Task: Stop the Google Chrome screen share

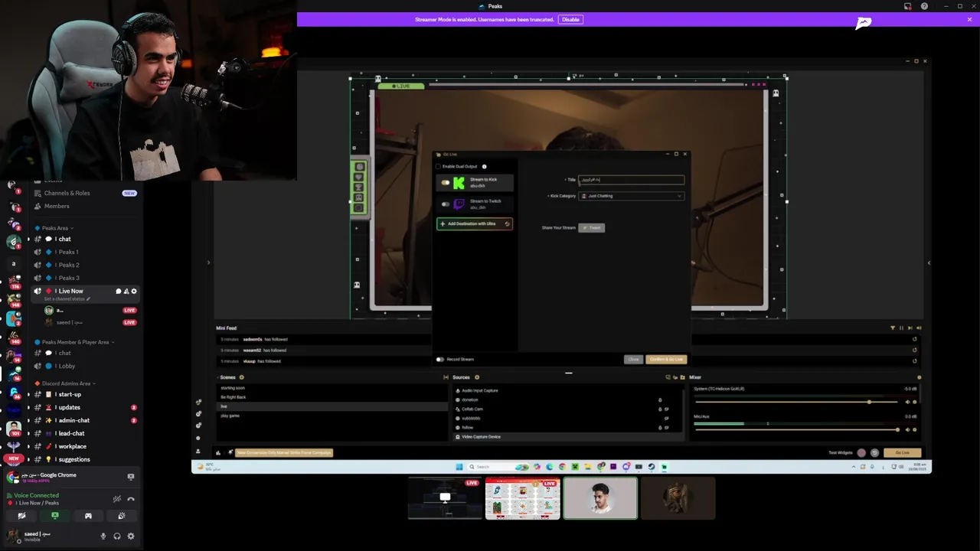Action: coord(131,477)
